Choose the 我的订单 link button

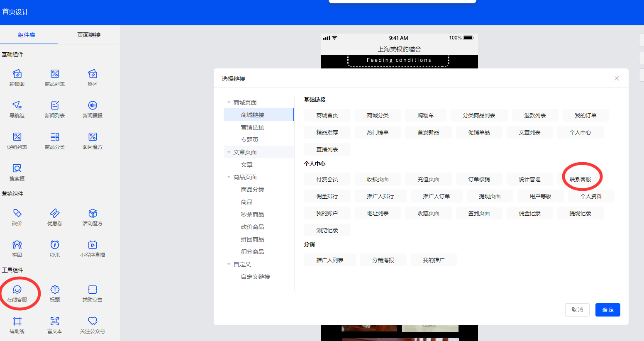point(585,115)
